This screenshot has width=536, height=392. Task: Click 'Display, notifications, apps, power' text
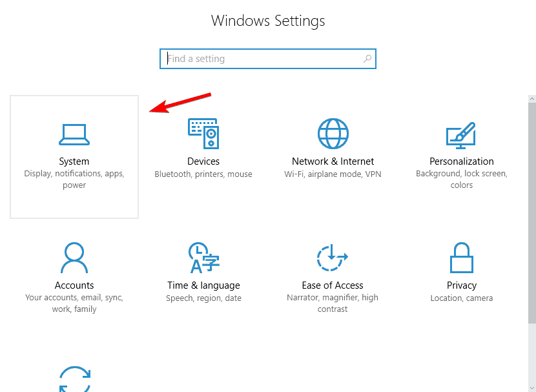point(74,180)
